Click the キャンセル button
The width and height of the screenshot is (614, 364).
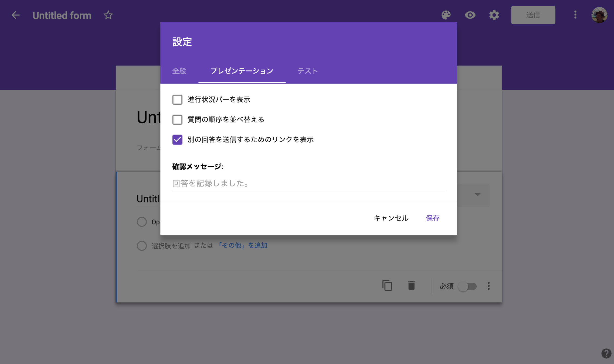pos(391,218)
